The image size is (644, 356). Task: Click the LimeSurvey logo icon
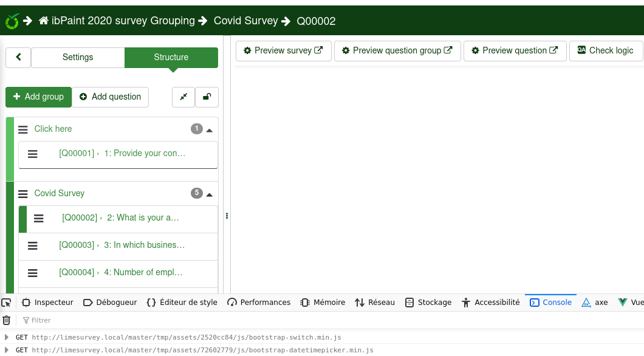pyautogui.click(x=12, y=21)
